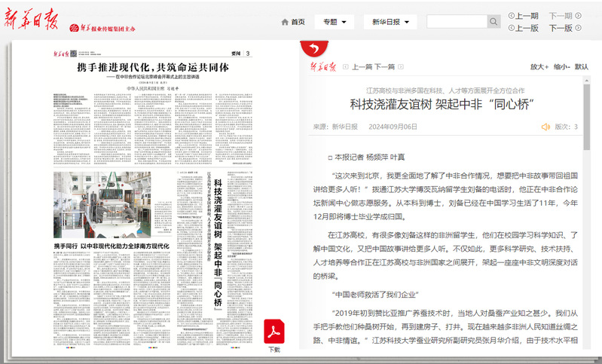Reset text size with 默认
The width and height of the screenshot is (602, 364).
tap(582, 66)
